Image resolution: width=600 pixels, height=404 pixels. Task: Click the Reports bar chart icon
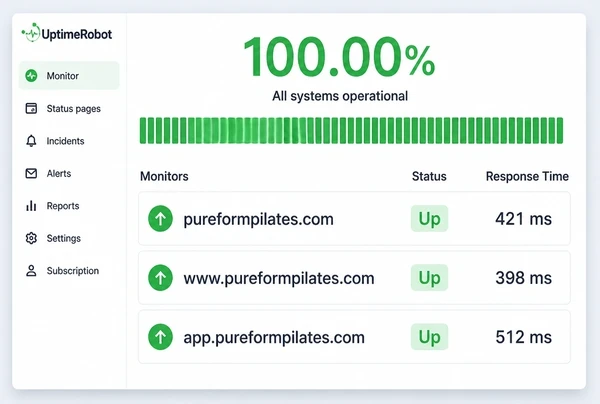[x=31, y=206]
